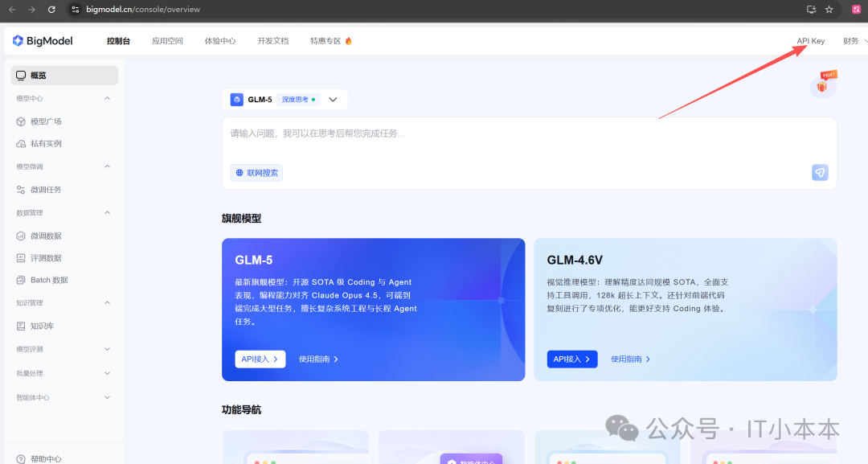868x464 pixels.
Task: Open 帮助中心 at sidebar bottom
Action: [x=39, y=459]
